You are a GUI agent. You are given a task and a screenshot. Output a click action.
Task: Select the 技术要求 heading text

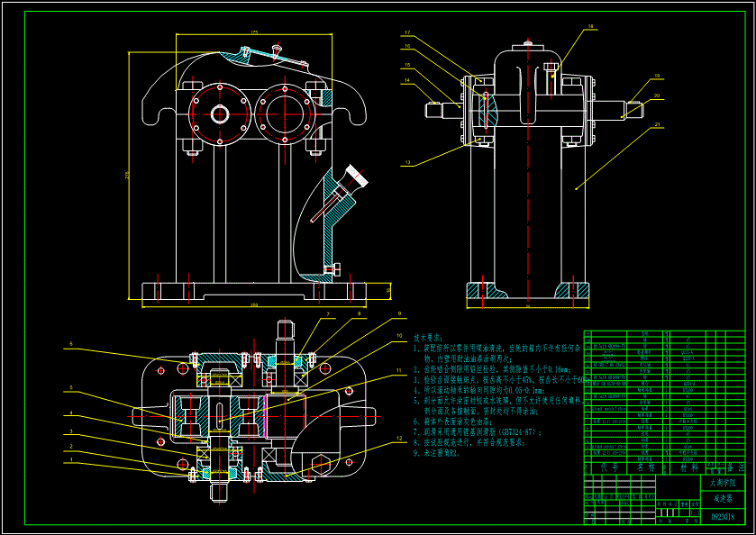(x=428, y=338)
